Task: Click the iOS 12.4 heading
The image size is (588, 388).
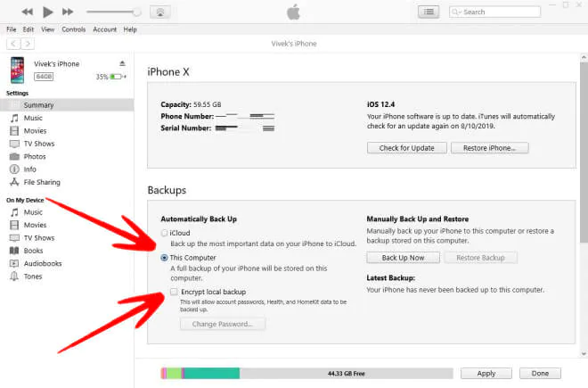Action: (380, 104)
